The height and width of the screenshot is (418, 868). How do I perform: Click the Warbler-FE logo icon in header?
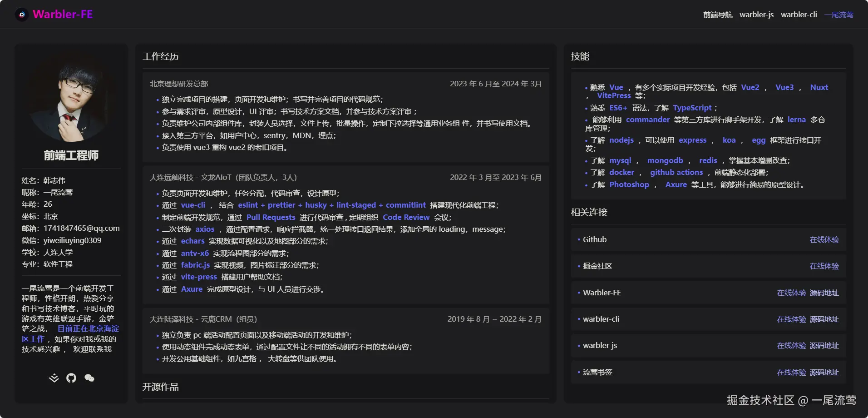pos(21,15)
